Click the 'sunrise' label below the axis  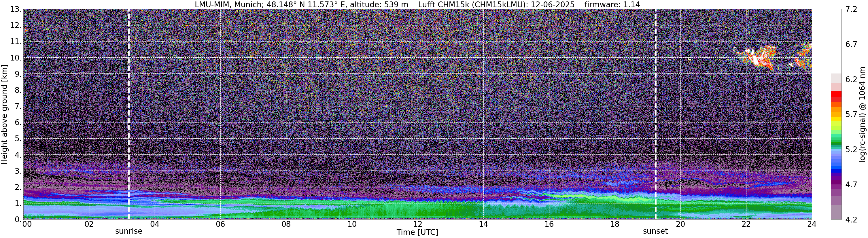coord(129,231)
